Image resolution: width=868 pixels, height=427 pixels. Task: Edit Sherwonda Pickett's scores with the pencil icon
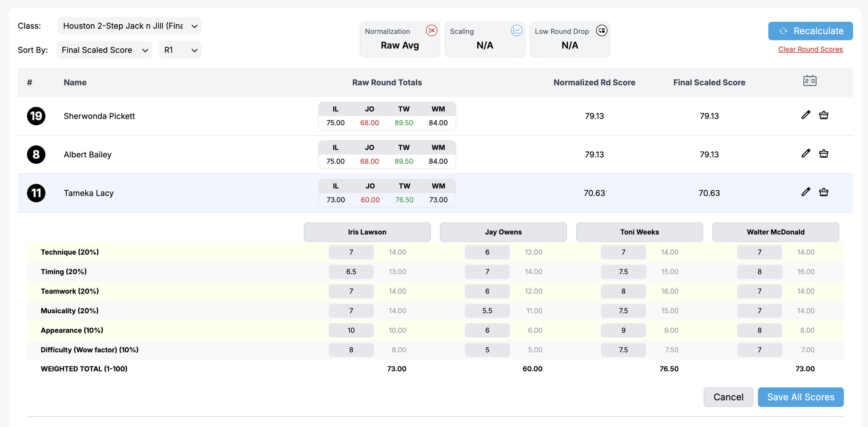tap(806, 115)
